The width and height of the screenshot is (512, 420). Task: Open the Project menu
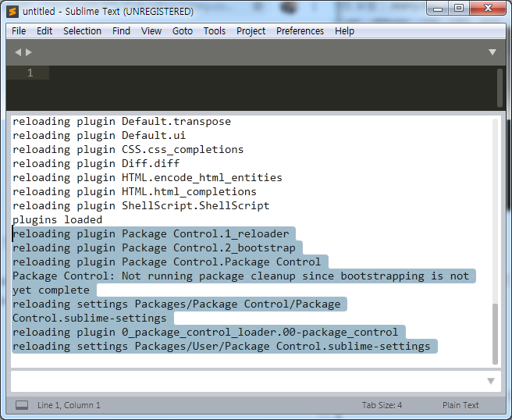[251, 31]
